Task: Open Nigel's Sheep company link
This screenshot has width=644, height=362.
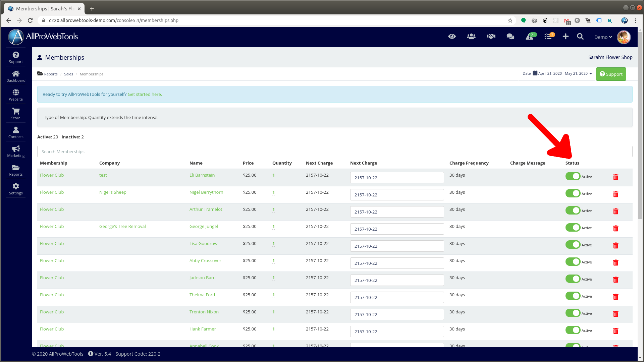Action: click(x=113, y=192)
